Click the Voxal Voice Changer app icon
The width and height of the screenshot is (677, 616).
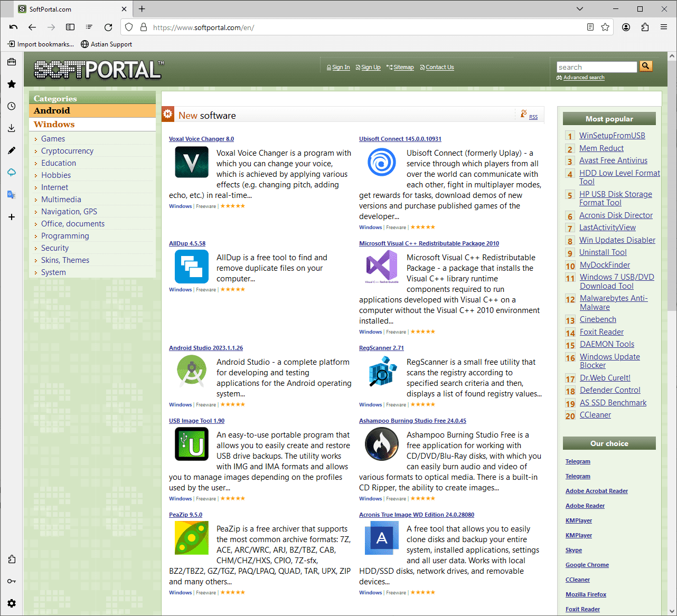tap(191, 162)
